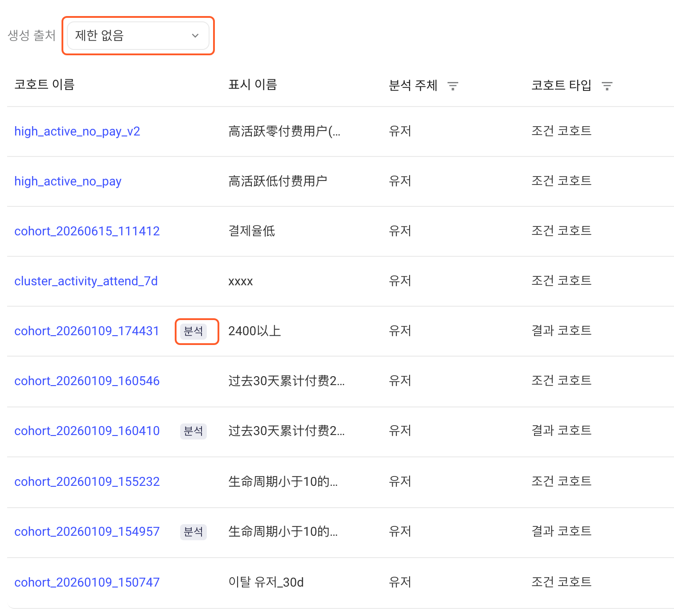
Task: Open the 생성 출처 dropdown showing 제한 없음
Action: click(x=138, y=36)
